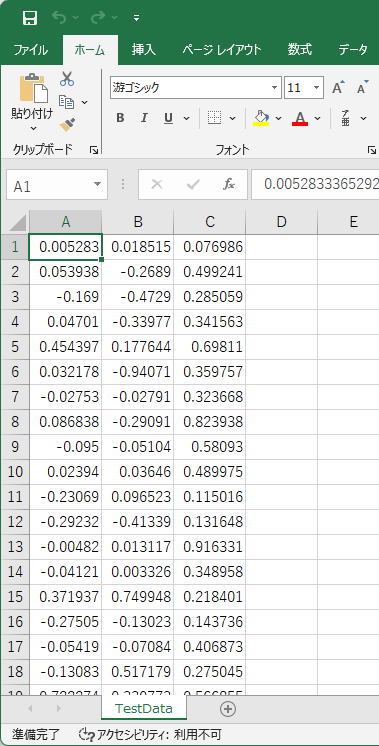This screenshot has height=746, width=379.
Task: Open the fill color dropdown arrow
Action: click(x=279, y=118)
